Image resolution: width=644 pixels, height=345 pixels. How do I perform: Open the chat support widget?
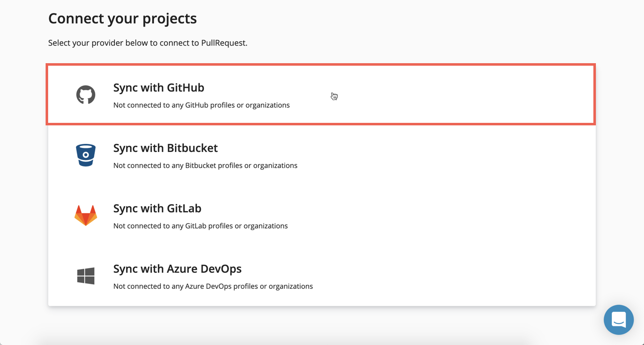pyautogui.click(x=618, y=319)
